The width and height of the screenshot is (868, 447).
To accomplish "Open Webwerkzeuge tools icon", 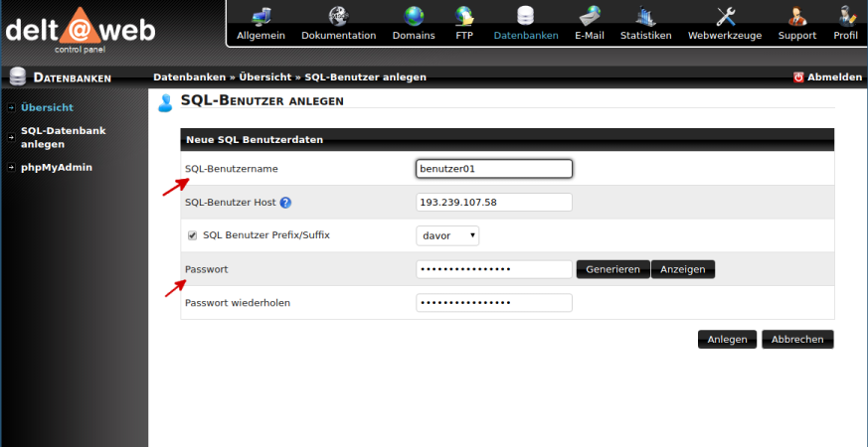I will tap(726, 17).
